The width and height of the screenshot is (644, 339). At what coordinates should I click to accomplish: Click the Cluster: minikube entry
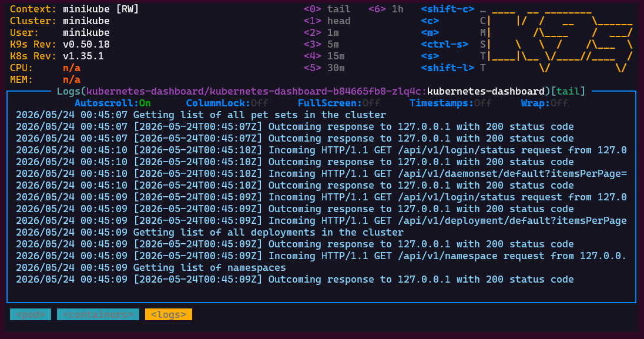(60, 21)
